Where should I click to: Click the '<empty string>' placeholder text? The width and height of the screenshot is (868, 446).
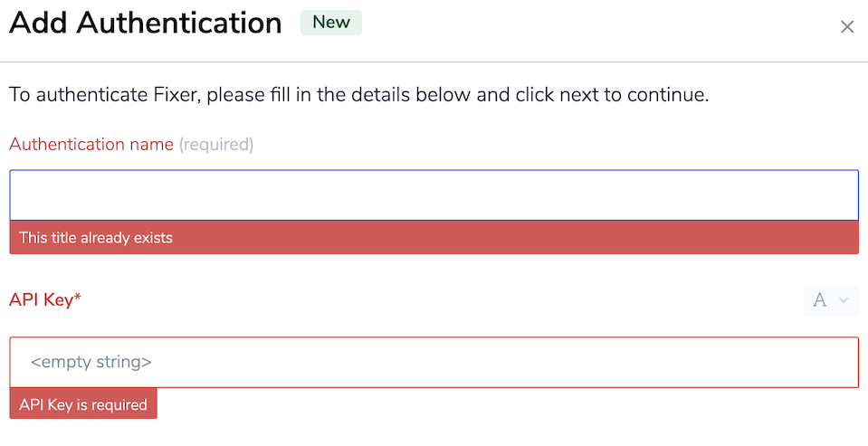click(x=91, y=362)
